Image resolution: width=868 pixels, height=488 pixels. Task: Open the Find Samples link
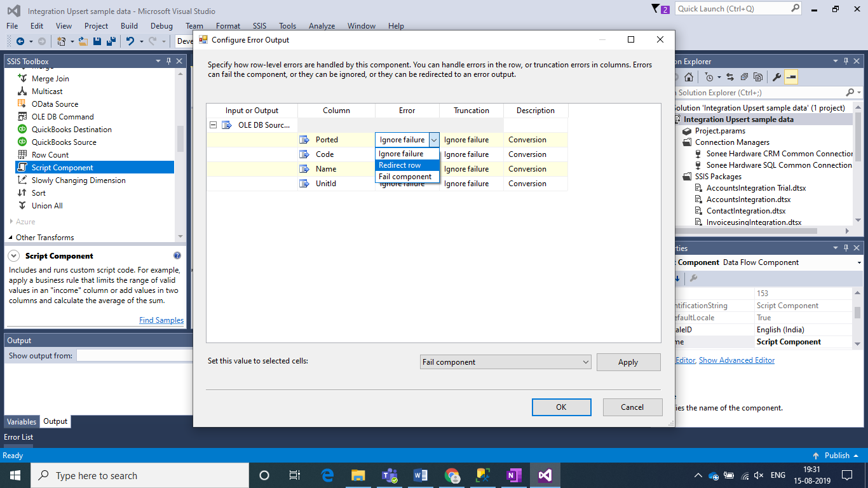pyautogui.click(x=161, y=320)
